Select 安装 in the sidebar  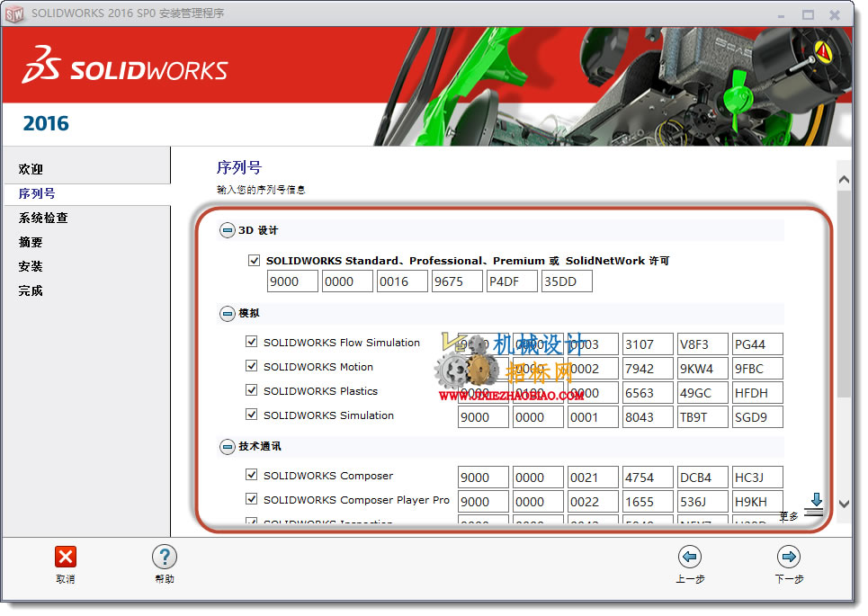click(31, 267)
